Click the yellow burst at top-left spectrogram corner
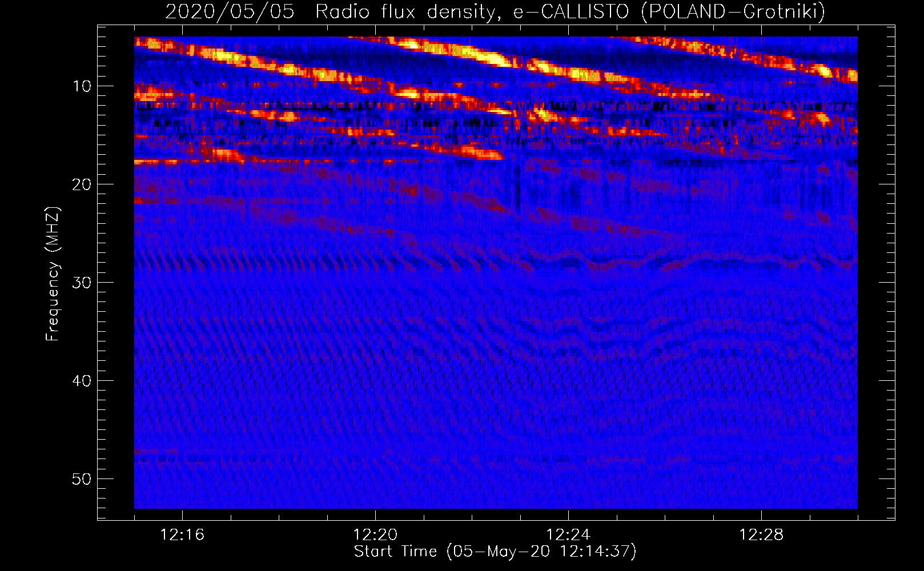Viewport: 924px width, 571px height. pyautogui.click(x=150, y=43)
